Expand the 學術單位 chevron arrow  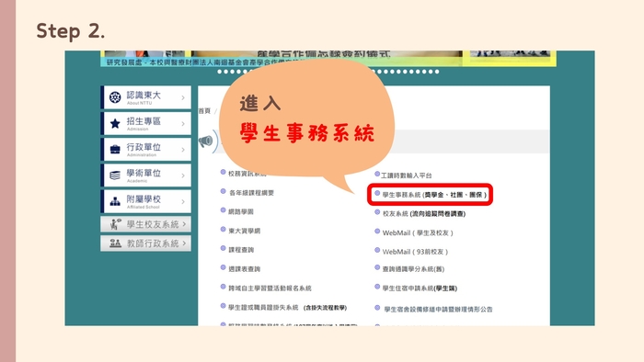[x=183, y=175]
